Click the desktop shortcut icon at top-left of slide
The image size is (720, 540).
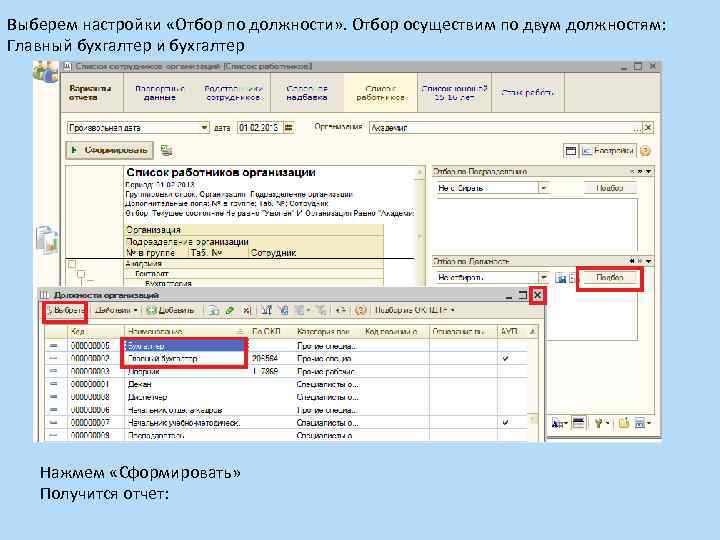(45, 72)
